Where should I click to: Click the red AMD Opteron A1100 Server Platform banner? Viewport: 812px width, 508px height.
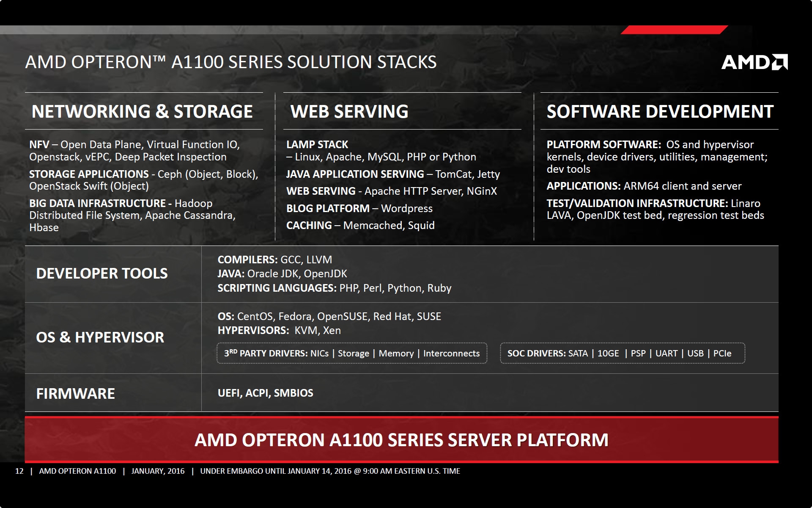click(401, 440)
